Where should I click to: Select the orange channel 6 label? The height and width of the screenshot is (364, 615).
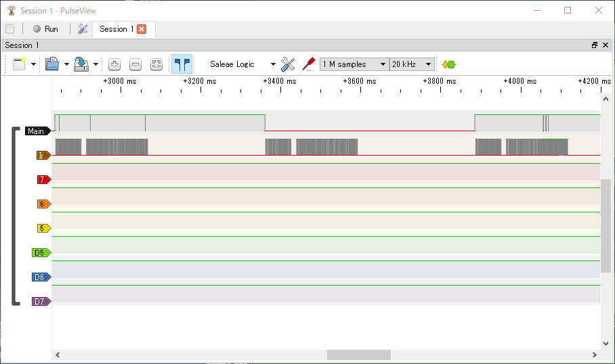pyautogui.click(x=44, y=204)
